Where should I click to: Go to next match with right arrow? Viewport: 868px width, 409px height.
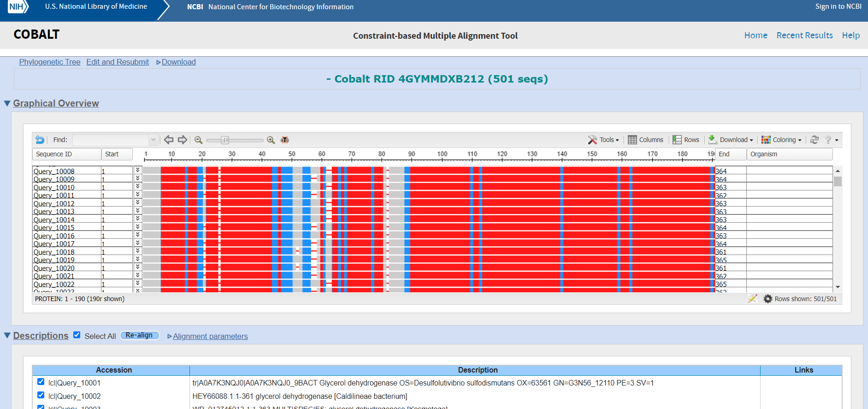pos(183,140)
